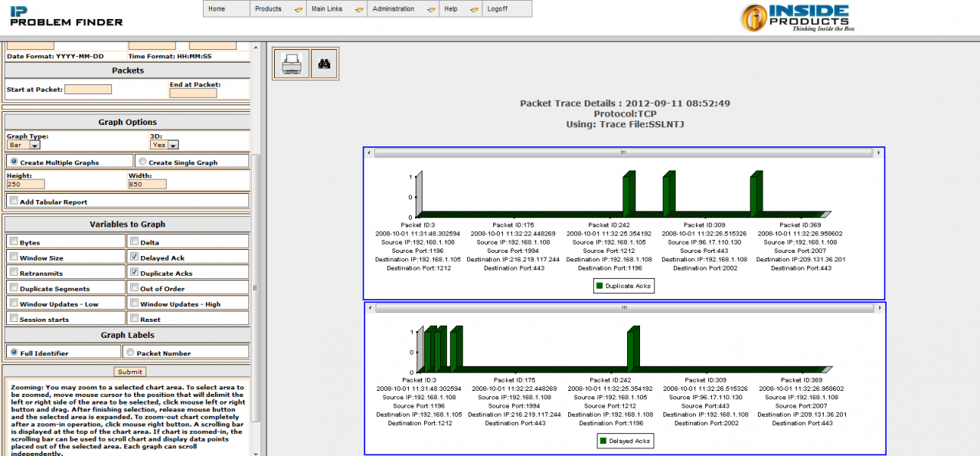This screenshot has width=980, height=456.
Task: Click the Logoff link
Action: pos(497,9)
